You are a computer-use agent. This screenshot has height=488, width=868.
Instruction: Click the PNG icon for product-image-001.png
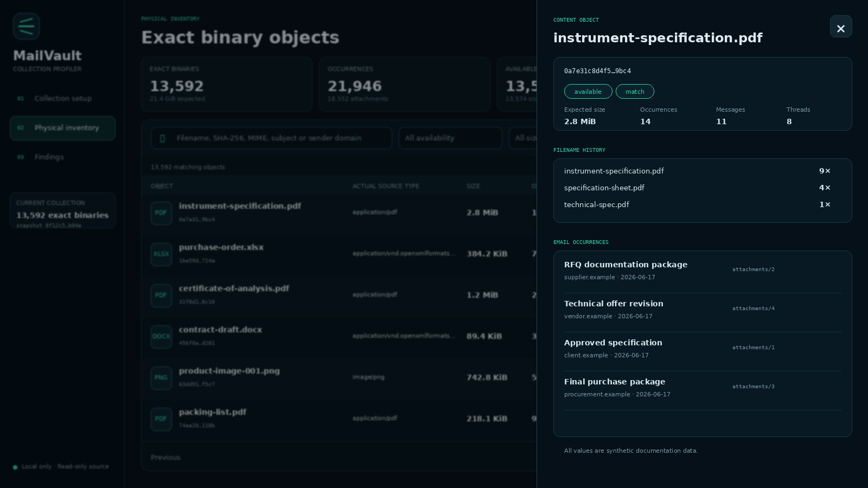point(161,378)
